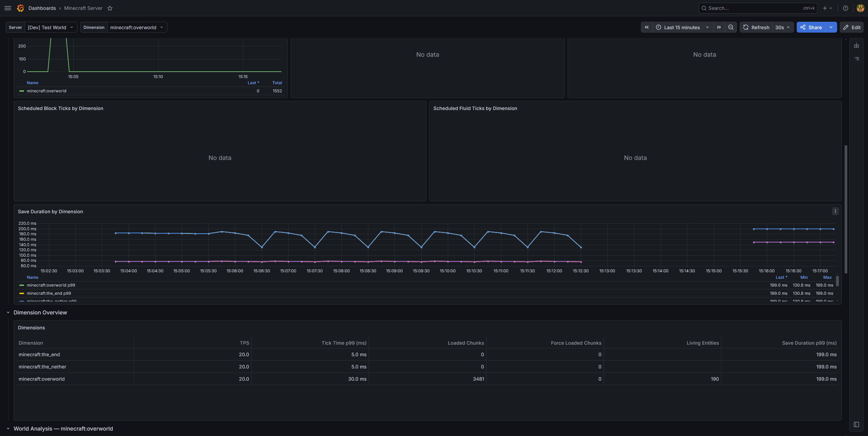Screen dimensions: 868x436
Task: Shift time range forward
Action: 719,27
